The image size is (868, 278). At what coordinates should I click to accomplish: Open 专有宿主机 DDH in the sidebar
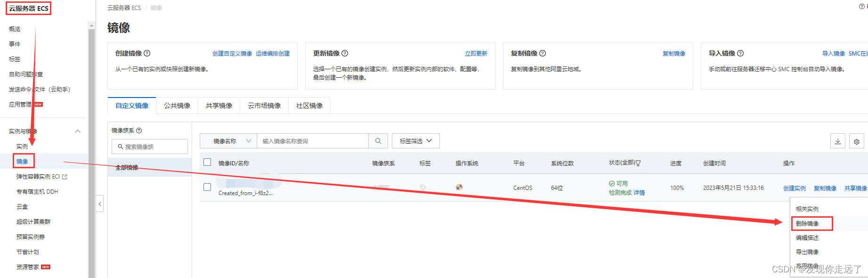click(37, 191)
